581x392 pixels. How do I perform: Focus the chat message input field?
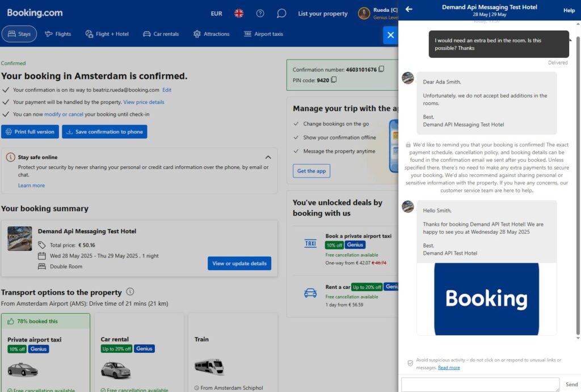(x=480, y=385)
